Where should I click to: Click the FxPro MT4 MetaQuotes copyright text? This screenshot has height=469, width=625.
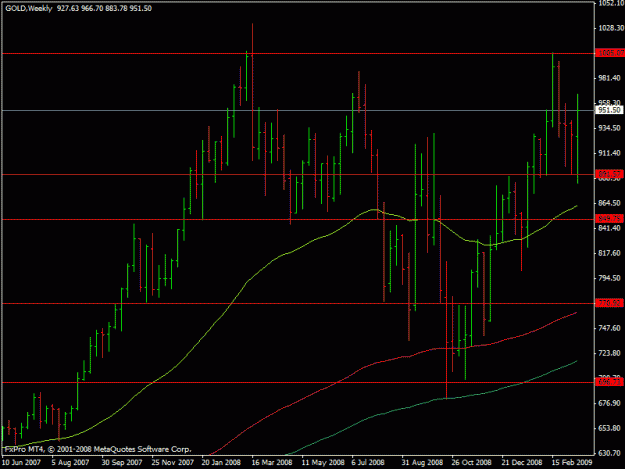[98, 449]
